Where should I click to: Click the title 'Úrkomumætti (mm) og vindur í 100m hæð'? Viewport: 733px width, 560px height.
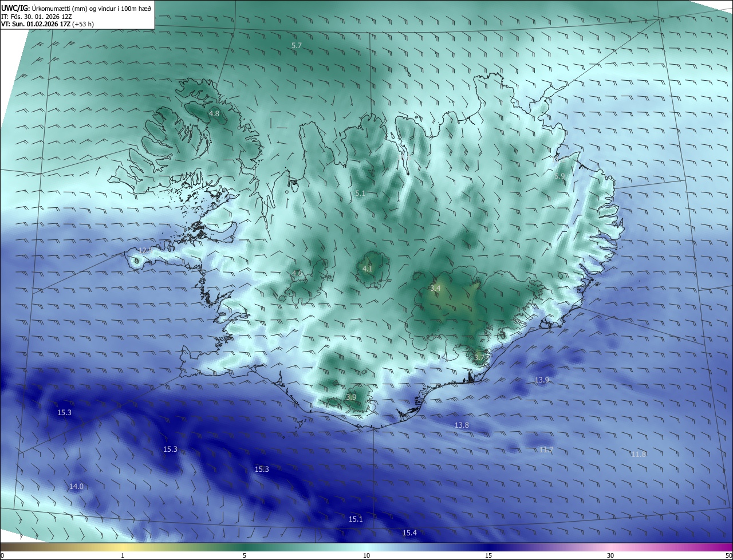[x=92, y=9]
